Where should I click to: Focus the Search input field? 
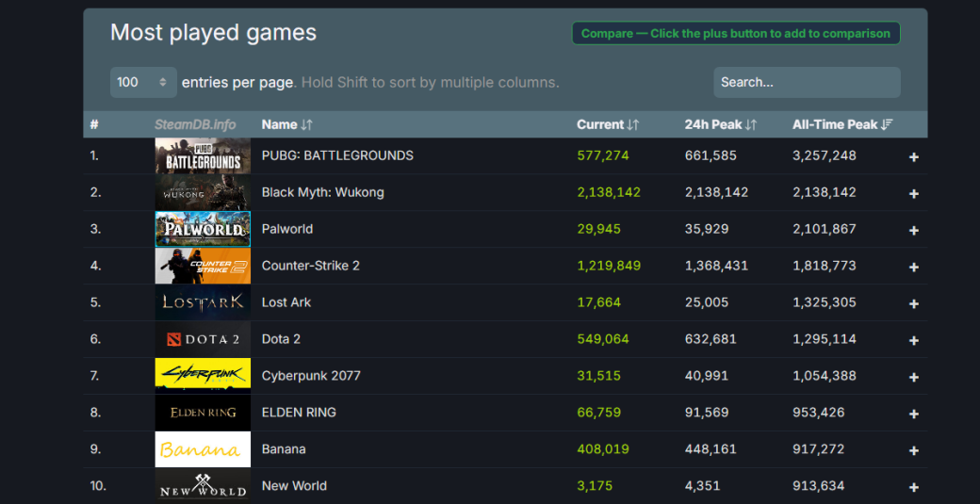807,83
